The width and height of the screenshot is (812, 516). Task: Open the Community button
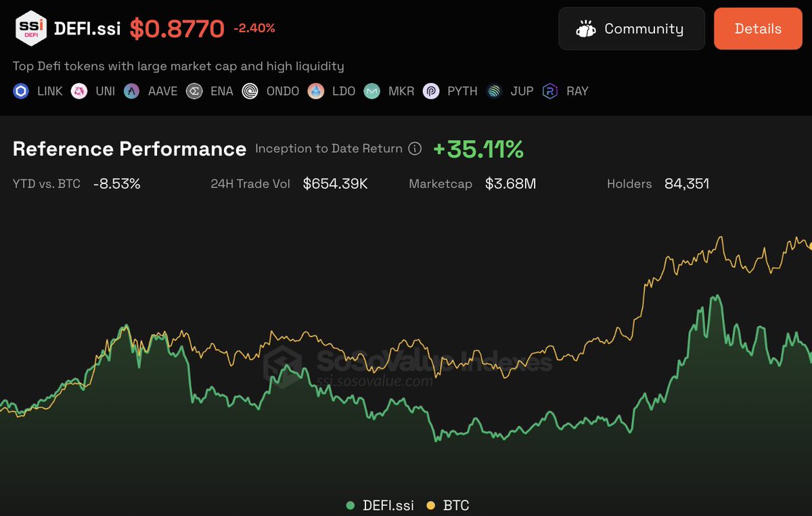[631, 28]
